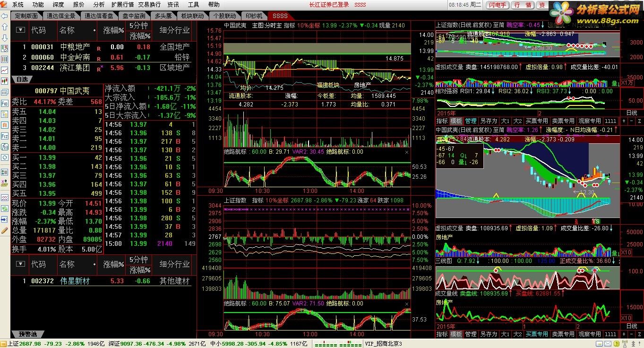
Task: Open the envelope message icon in status bar
Action: point(608,343)
